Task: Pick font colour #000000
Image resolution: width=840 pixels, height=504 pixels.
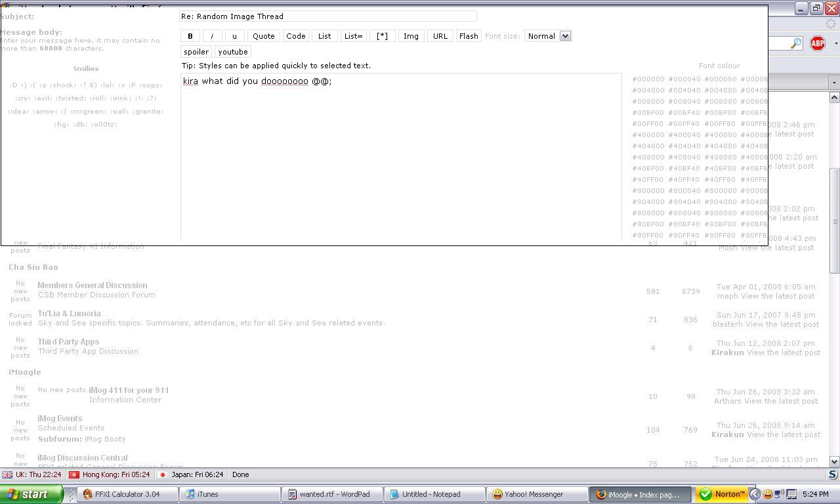Action: 648,79
